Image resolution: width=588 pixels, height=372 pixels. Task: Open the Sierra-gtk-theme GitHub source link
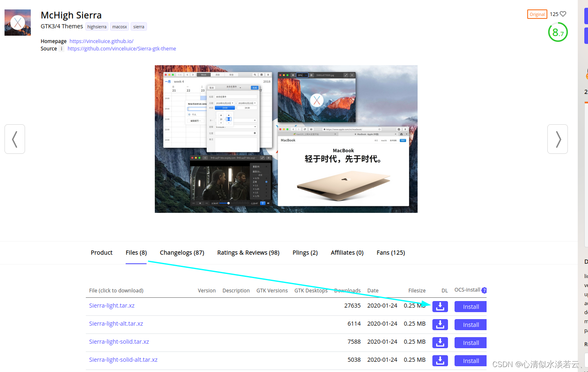tap(122, 48)
